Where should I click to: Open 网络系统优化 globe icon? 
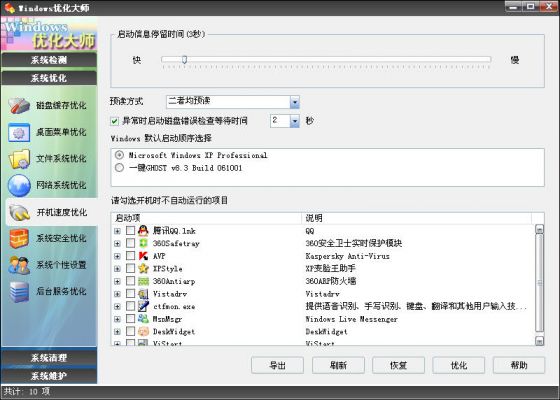pyautogui.click(x=19, y=185)
